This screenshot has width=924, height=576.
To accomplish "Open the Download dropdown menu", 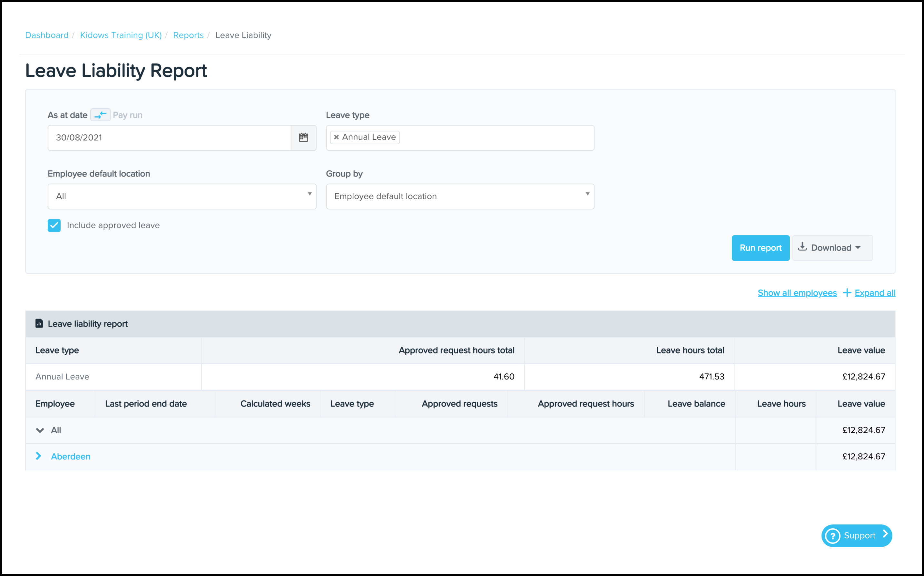I will point(832,248).
